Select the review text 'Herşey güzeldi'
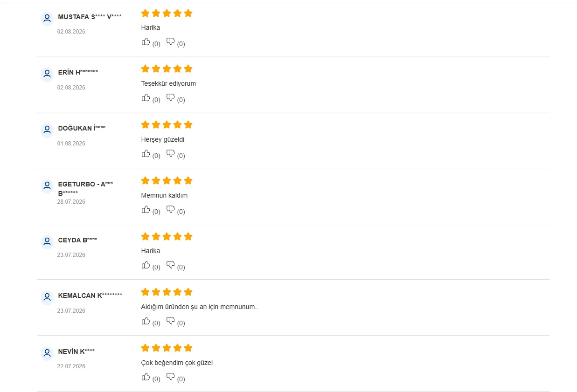The image size is (577, 392). 163,139
